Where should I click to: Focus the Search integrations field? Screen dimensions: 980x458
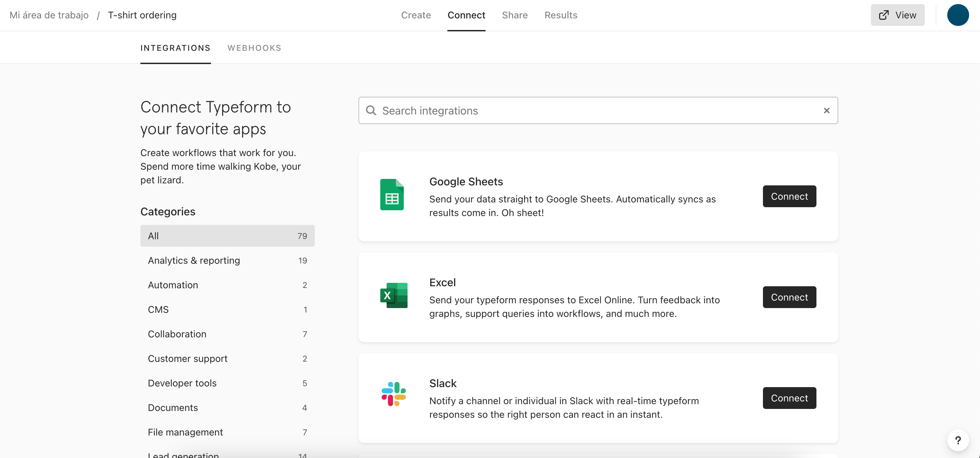point(598,110)
